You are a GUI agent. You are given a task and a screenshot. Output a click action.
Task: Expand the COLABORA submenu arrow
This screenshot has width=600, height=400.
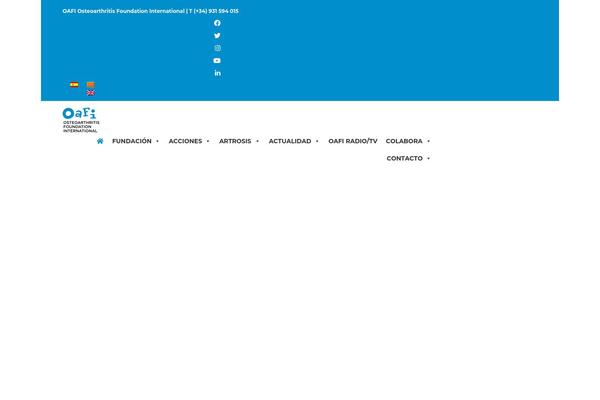click(429, 141)
